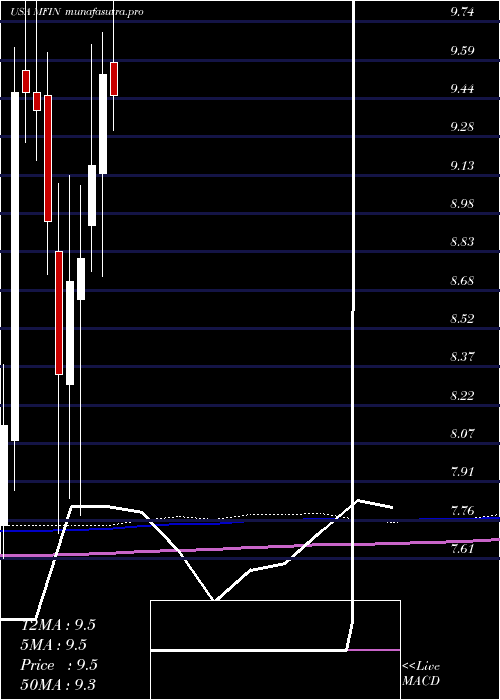Click the 8.52 price axis label

(462, 319)
